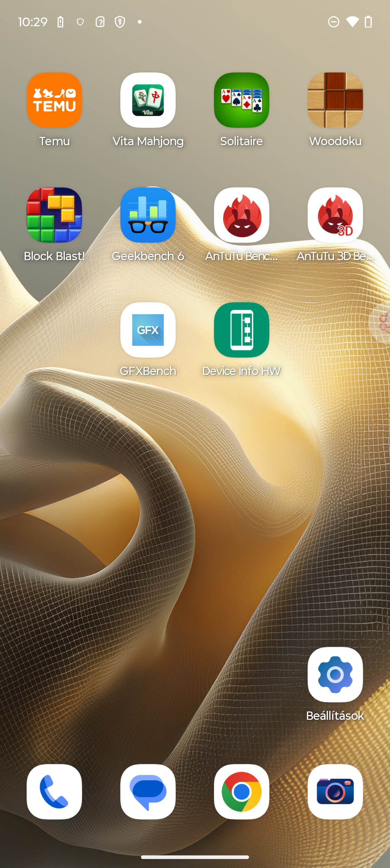Open Geekbench 6 benchmark icon
The height and width of the screenshot is (868, 390).
click(x=148, y=215)
